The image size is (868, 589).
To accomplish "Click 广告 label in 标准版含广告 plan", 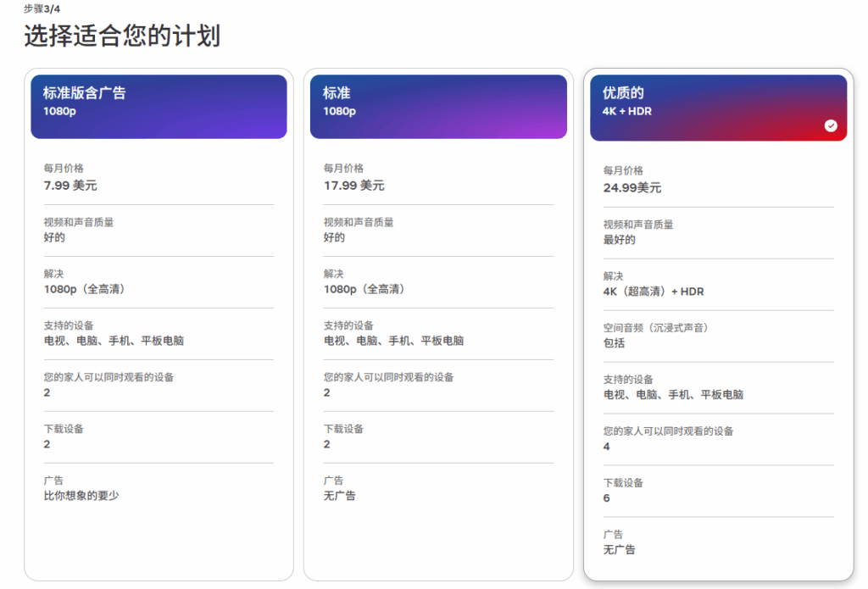I will point(53,481).
